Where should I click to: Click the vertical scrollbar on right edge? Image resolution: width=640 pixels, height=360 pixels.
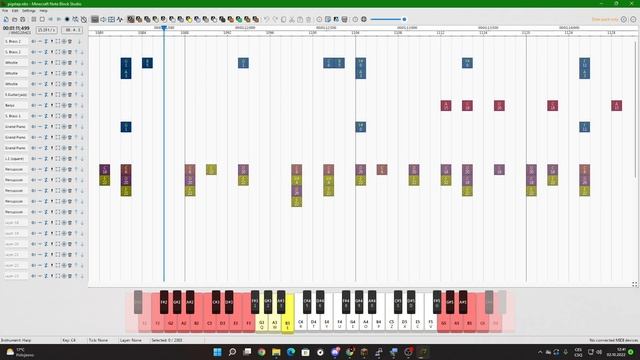[635, 108]
